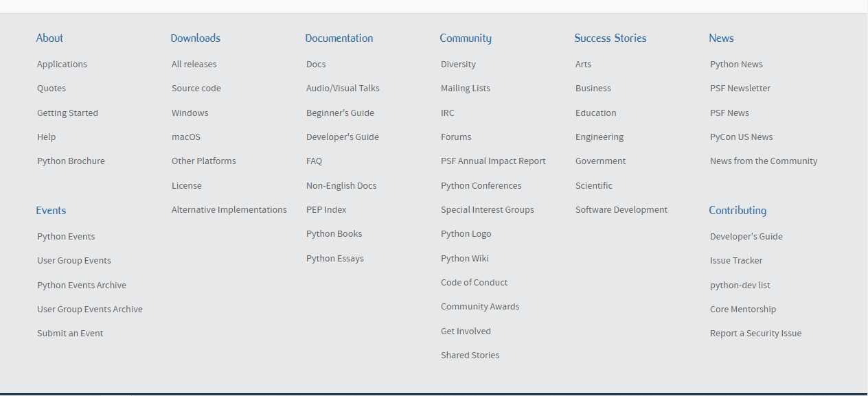Open PSF Annual Impact Report link
Viewport: 868px width, 396px height.
point(493,161)
